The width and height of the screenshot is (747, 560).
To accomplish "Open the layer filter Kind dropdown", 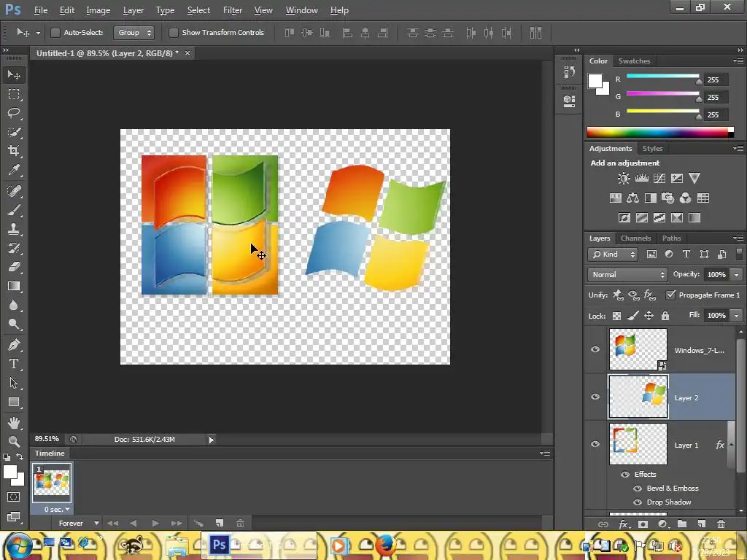I will tap(613, 254).
